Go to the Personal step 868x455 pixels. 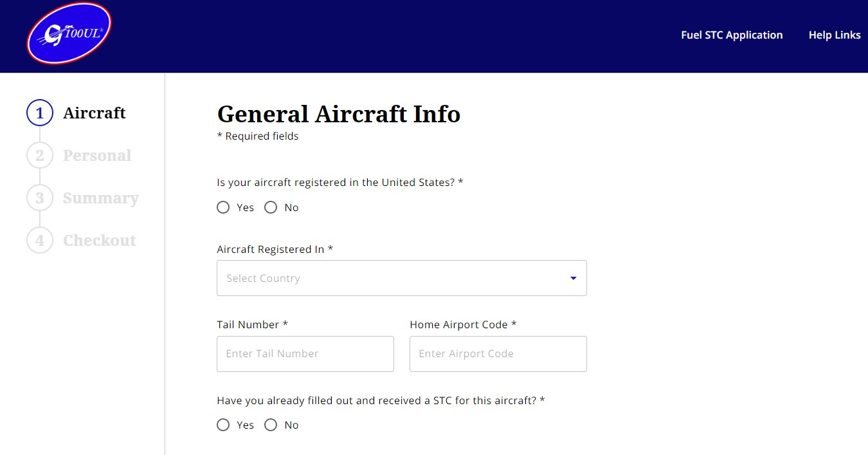tap(97, 156)
